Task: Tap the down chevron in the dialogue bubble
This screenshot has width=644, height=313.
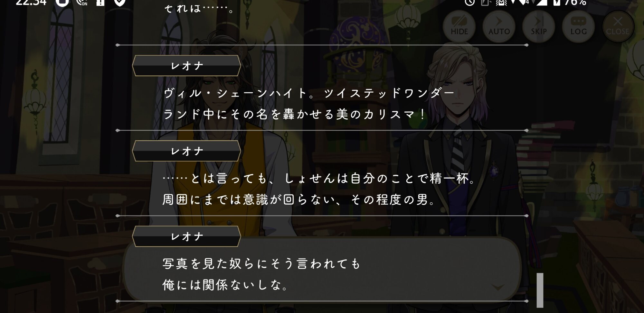Action: (498, 287)
